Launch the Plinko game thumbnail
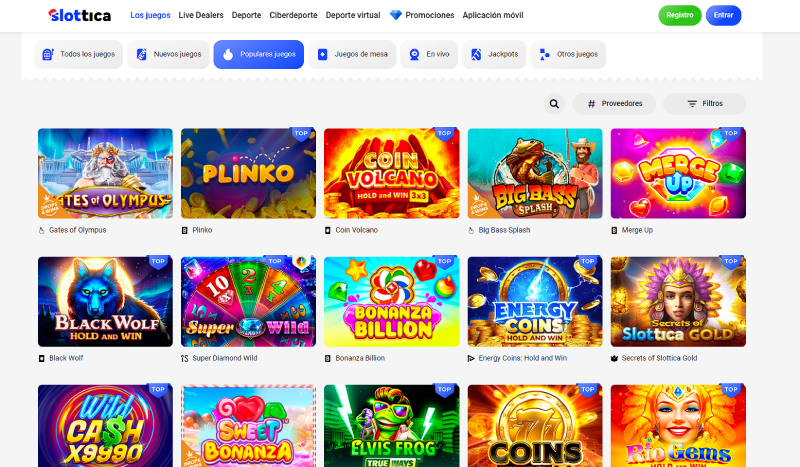 (248, 173)
